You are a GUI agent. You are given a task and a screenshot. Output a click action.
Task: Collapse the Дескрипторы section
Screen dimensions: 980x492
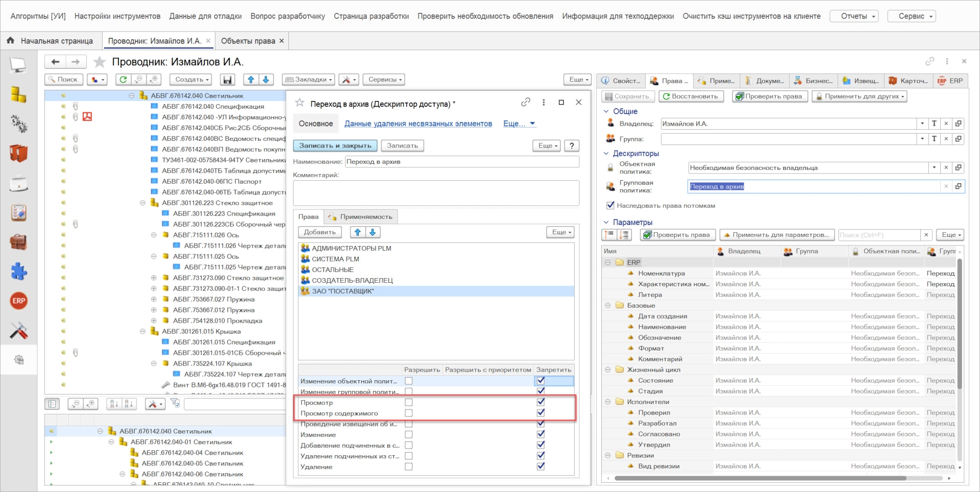606,153
